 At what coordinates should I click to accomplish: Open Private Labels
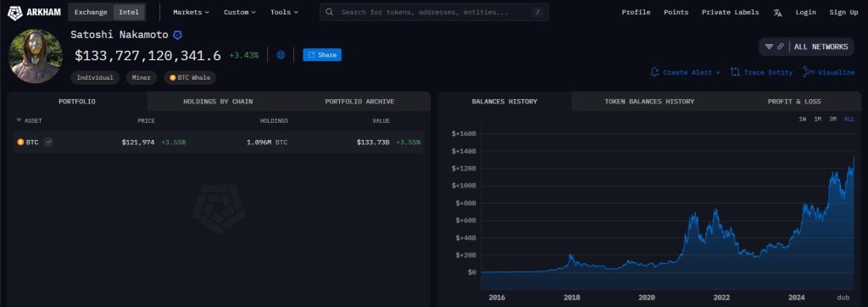click(730, 12)
